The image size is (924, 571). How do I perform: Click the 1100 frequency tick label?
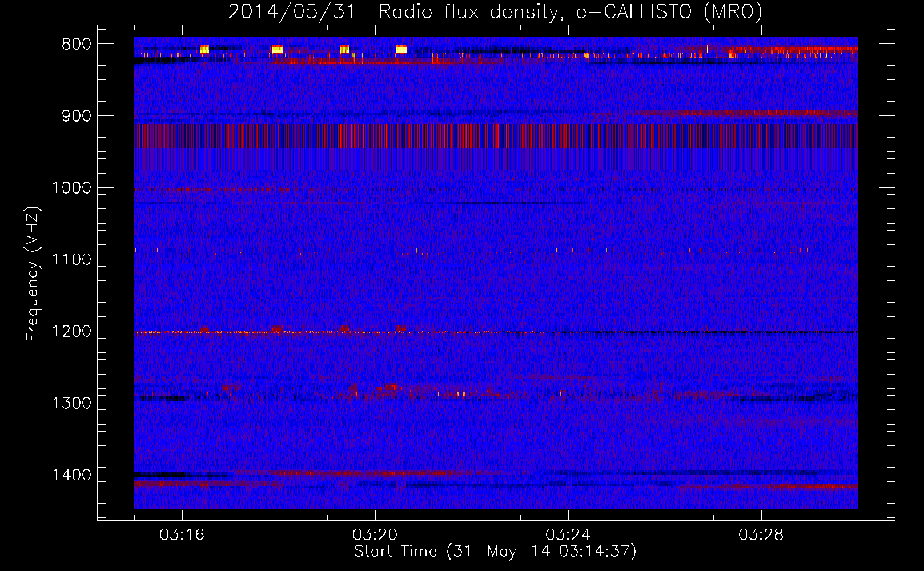coord(71,260)
